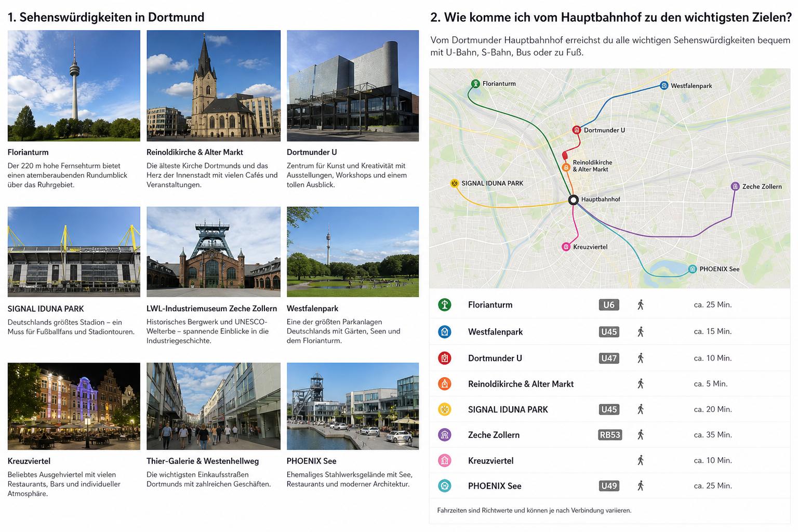Viewport: 798px width, 532px height.
Task: Click 'Westfalenpark' name in the route list
Action: tap(495, 331)
